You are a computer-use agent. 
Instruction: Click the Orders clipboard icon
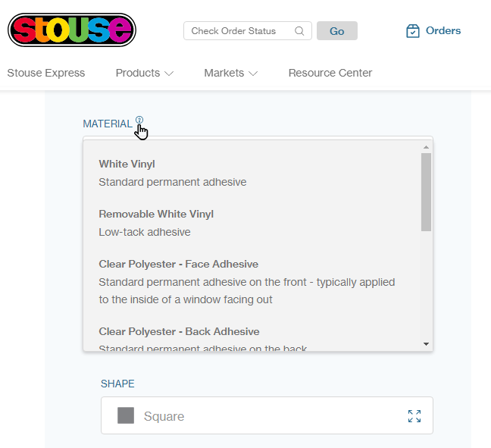[x=413, y=31]
